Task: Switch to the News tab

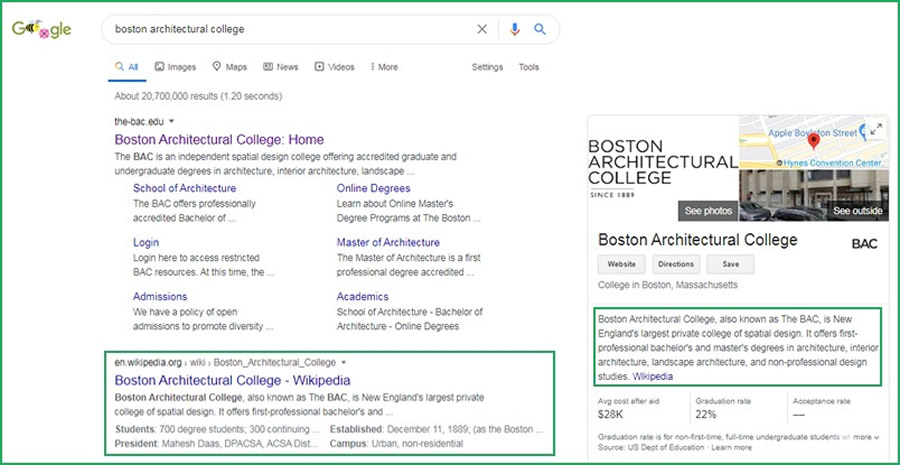Action: pos(281,67)
